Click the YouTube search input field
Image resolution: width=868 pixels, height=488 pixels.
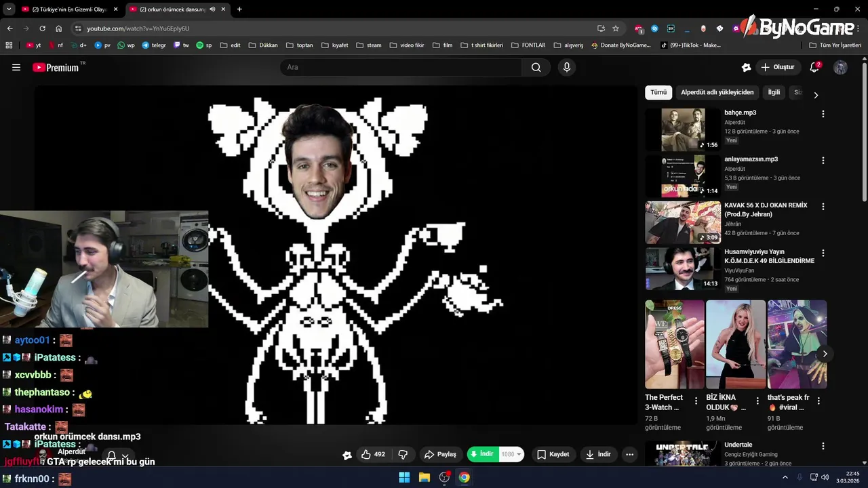[x=401, y=67]
